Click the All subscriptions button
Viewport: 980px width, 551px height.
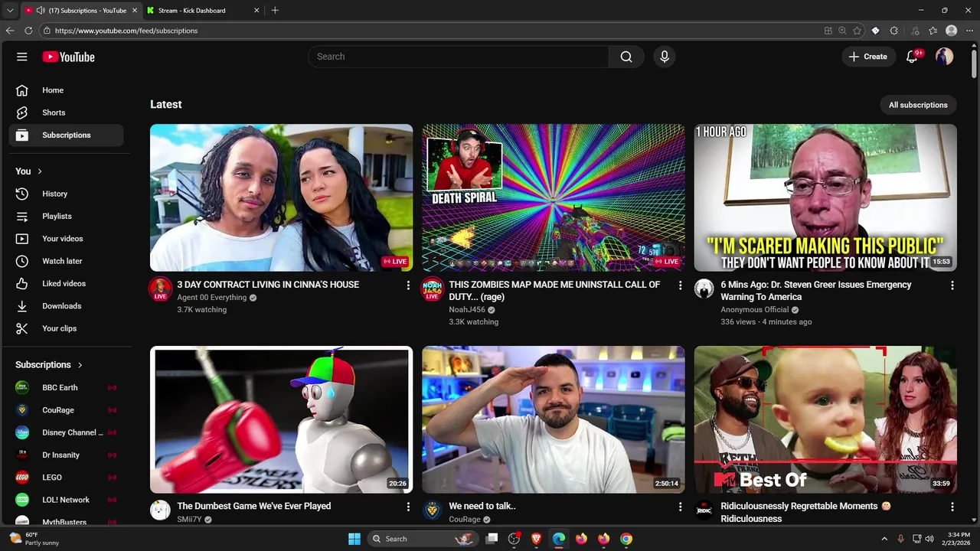pos(918,105)
